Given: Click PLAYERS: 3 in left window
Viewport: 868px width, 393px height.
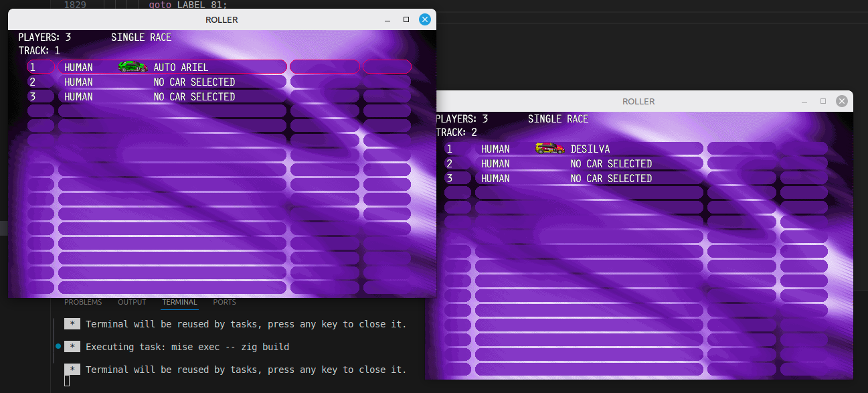Looking at the screenshot, I should tap(44, 37).
